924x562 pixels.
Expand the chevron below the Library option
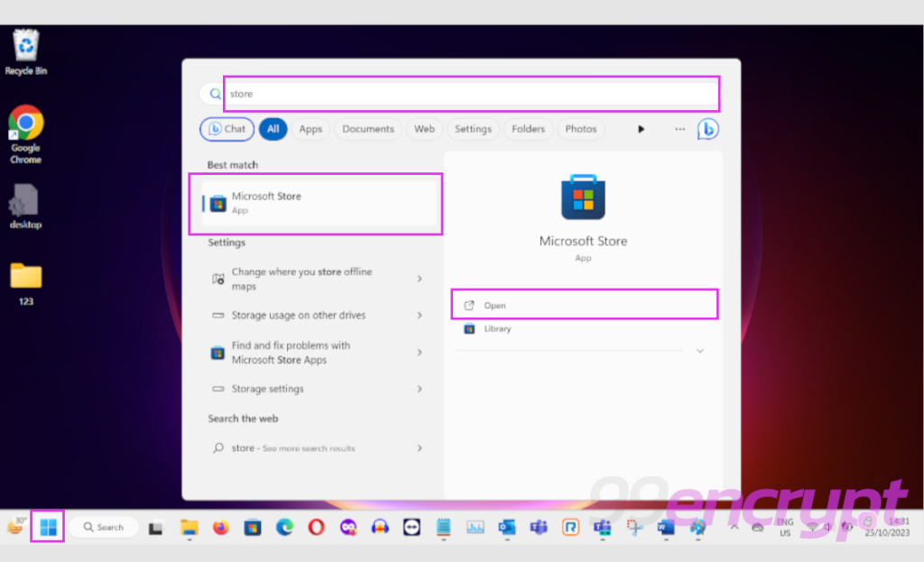point(699,351)
